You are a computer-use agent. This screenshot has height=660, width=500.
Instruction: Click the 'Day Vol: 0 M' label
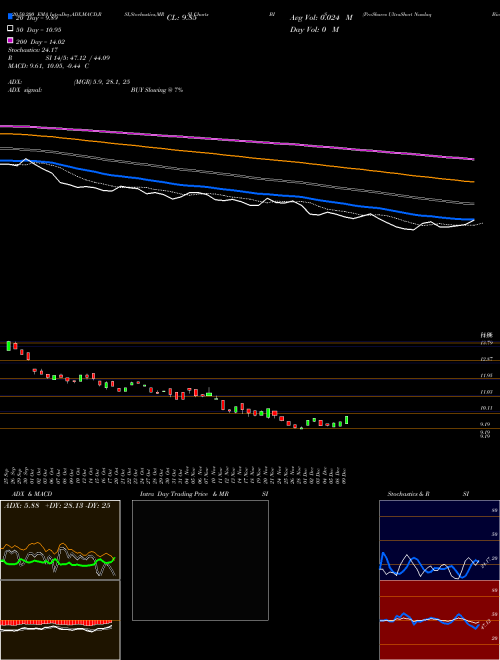pyautogui.click(x=314, y=29)
